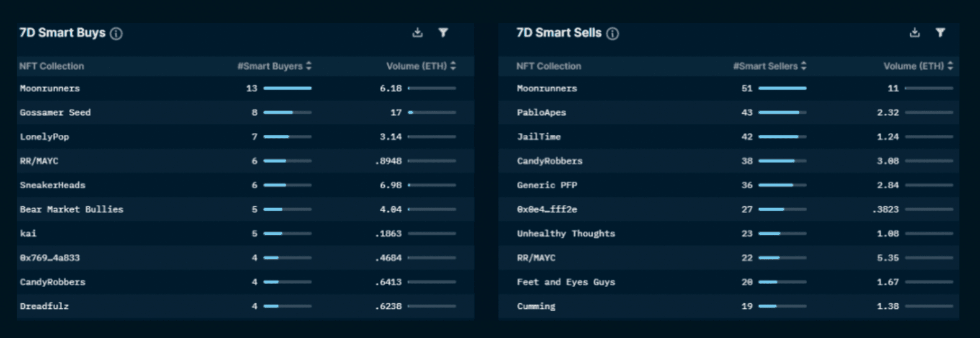Click smart sellers count 19 for Cumming
This screenshot has width=980, height=338.
point(747,306)
